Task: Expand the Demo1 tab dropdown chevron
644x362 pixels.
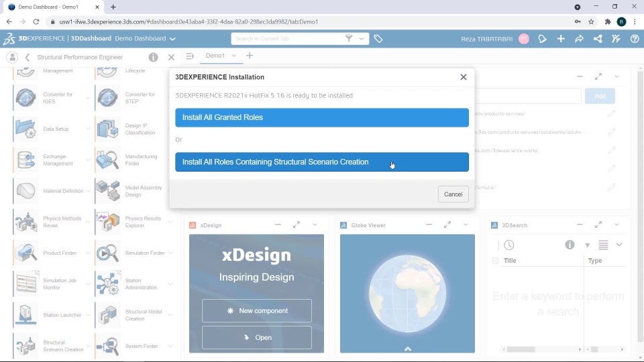Action: [x=233, y=56]
